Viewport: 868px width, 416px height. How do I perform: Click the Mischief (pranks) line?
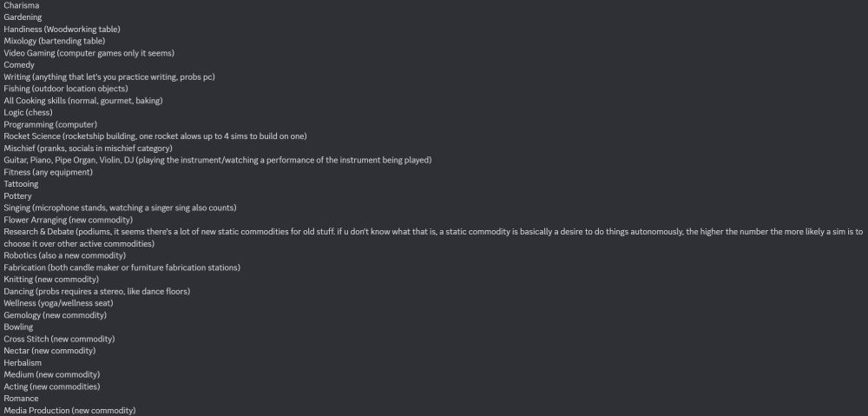point(88,149)
